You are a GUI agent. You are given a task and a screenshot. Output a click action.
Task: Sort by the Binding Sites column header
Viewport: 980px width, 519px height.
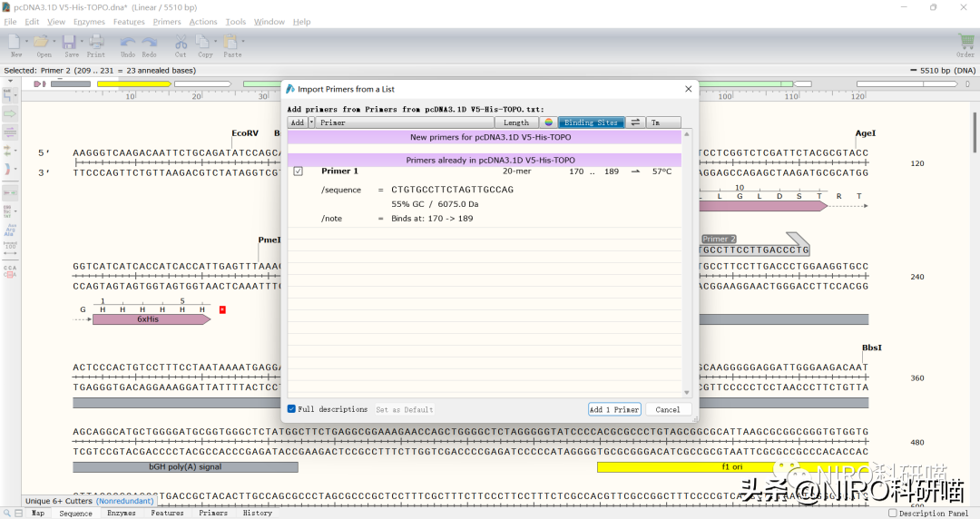[x=591, y=122]
